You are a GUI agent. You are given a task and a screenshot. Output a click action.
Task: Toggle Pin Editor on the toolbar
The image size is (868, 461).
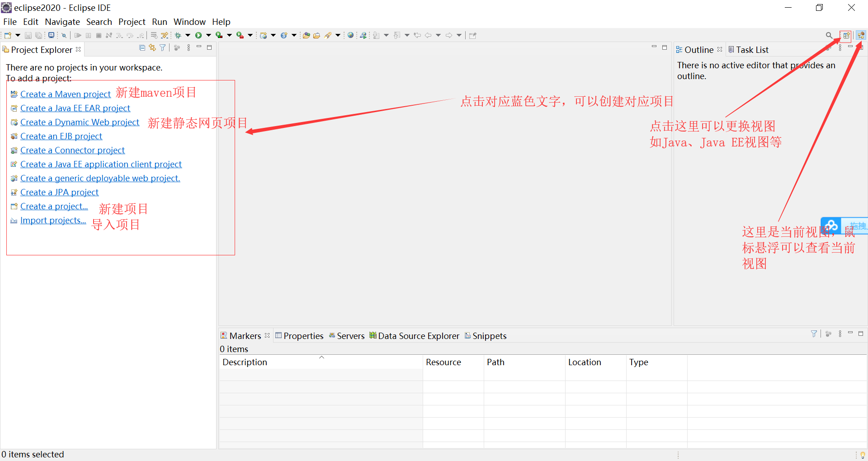pyautogui.click(x=472, y=35)
